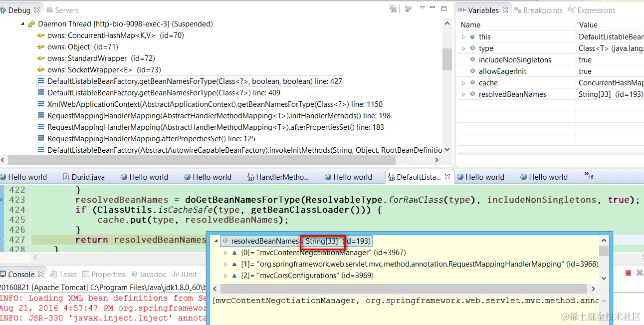The image size is (644, 325).
Task: Click the Name column header
Action: point(517,25)
